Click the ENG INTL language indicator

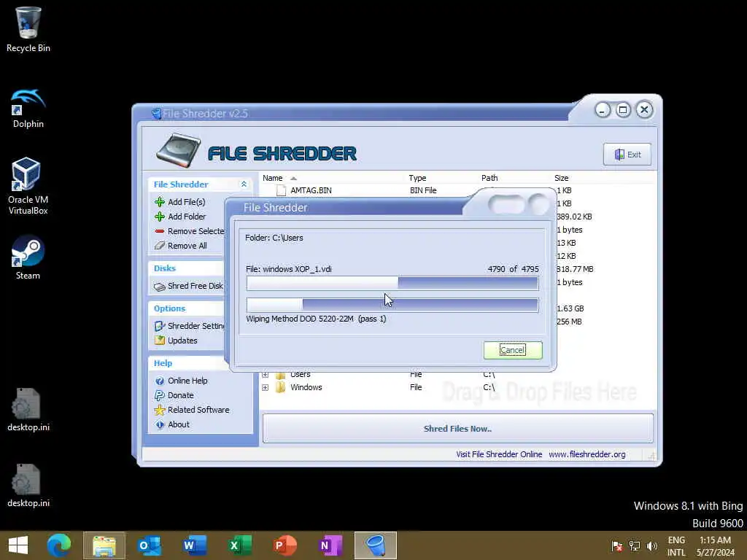click(x=676, y=546)
